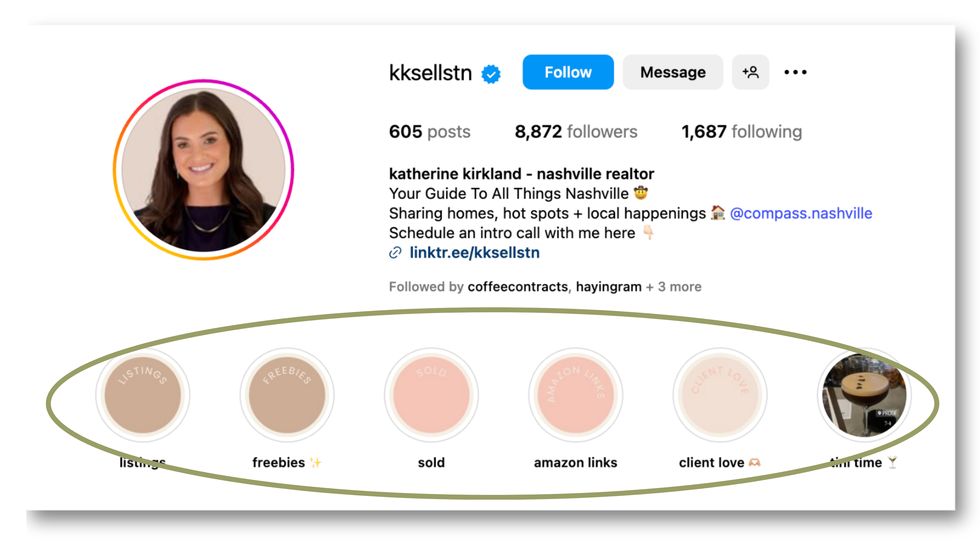Viewport: 980px width, 551px height.
Task: Open the tini time espresso martini highlight
Action: [x=864, y=395]
